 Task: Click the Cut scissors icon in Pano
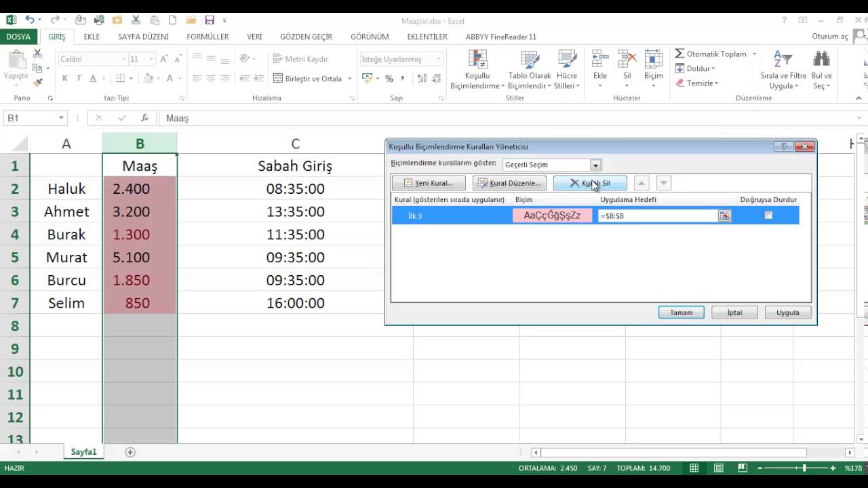[x=37, y=54]
